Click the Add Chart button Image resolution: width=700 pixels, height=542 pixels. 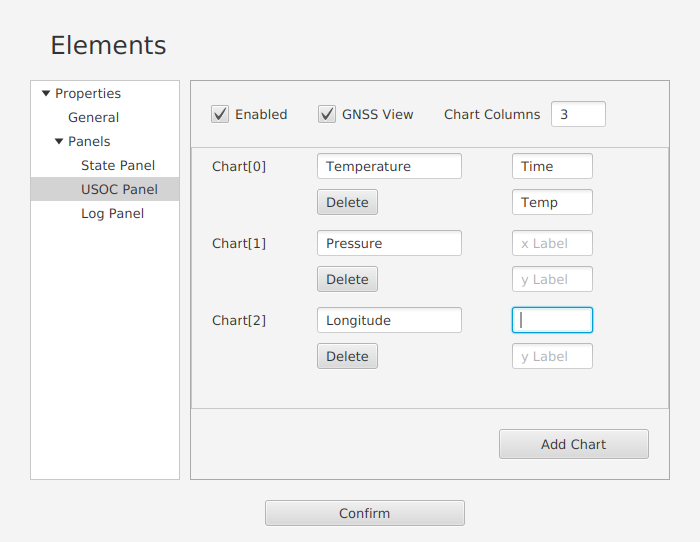pyautogui.click(x=574, y=444)
